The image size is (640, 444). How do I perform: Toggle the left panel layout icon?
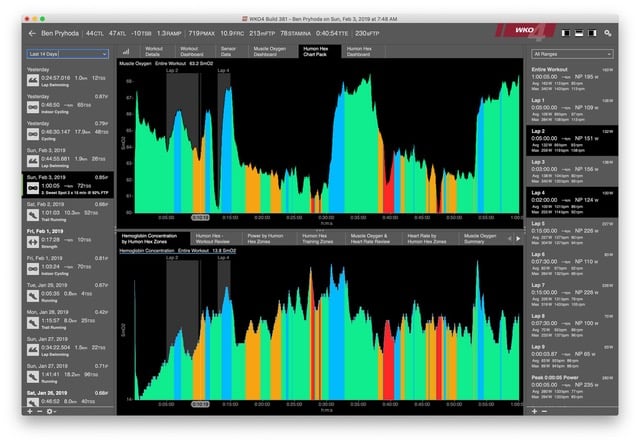click(x=566, y=33)
